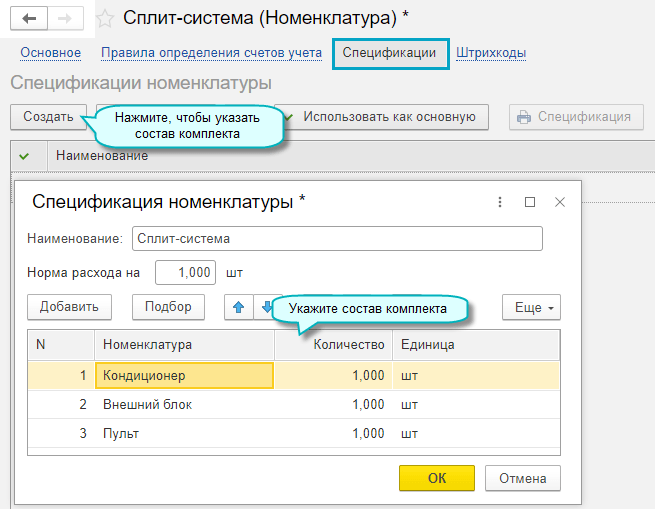This screenshot has height=509, width=655.
Task: Click the forward navigation arrow
Action: click(65, 18)
